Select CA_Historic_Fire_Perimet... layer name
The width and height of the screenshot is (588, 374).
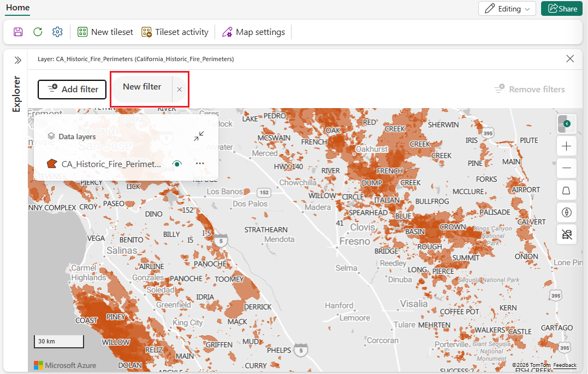pyautogui.click(x=111, y=164)
